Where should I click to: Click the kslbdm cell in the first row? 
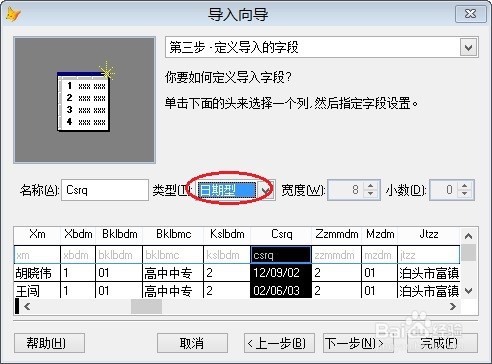(227, 255)
